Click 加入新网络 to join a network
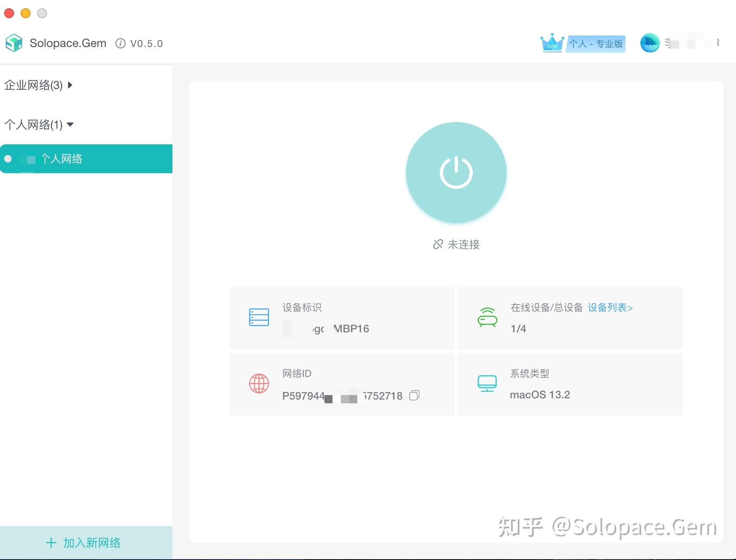Image resolution: width=736 pixels, height=560 pixels. coord(86,543)
